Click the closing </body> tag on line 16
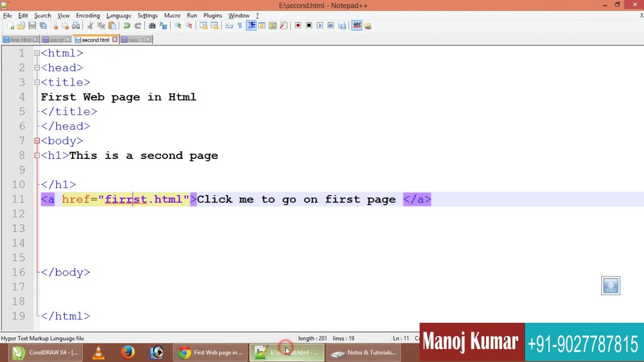This screenshot has width=644, height=362. [65, 272]
